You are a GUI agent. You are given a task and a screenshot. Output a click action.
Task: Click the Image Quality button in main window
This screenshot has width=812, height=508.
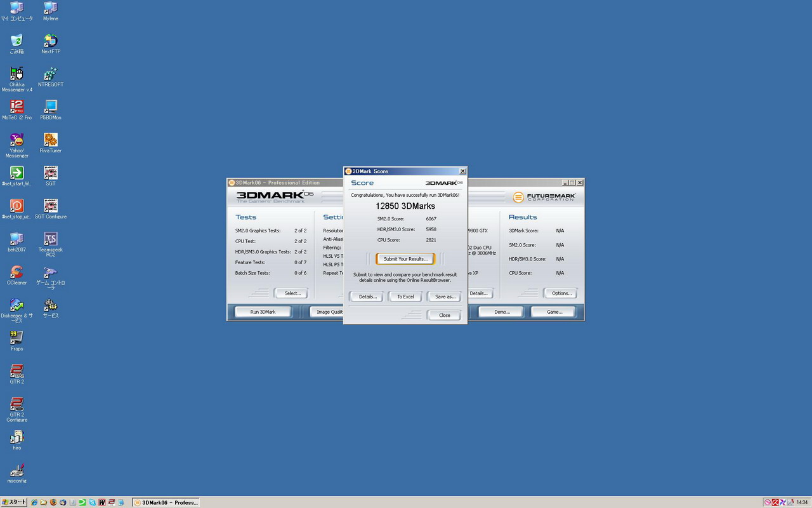point(327,312)
